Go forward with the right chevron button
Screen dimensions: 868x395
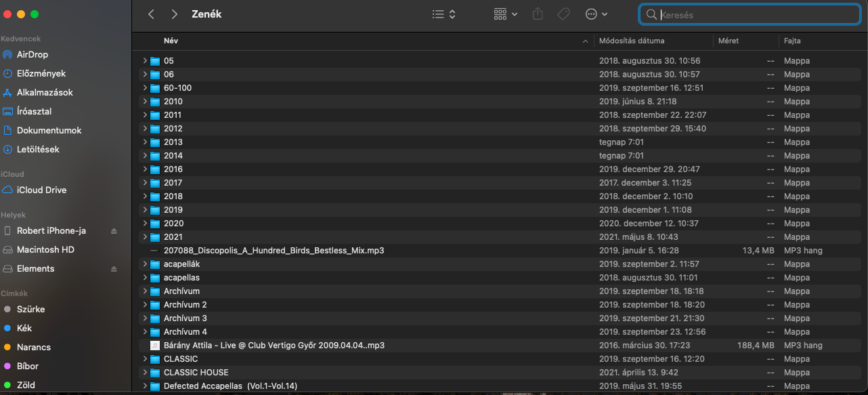coord(175,14)
